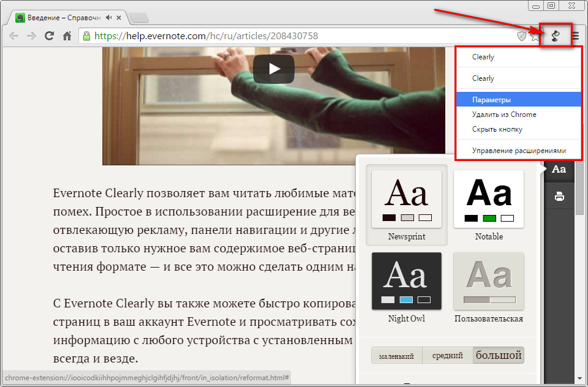Select the second Clearly menu entry
This screenshot has width=588, height=387.
519,78
